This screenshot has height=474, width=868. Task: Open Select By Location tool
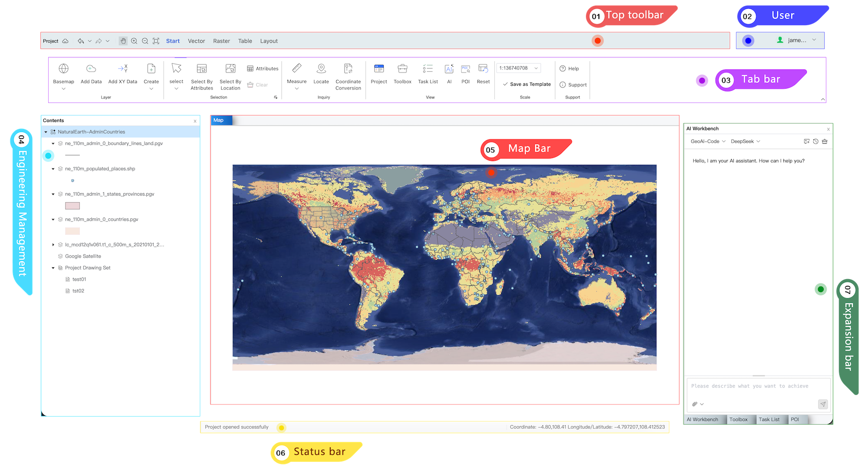tap(230, 69)
